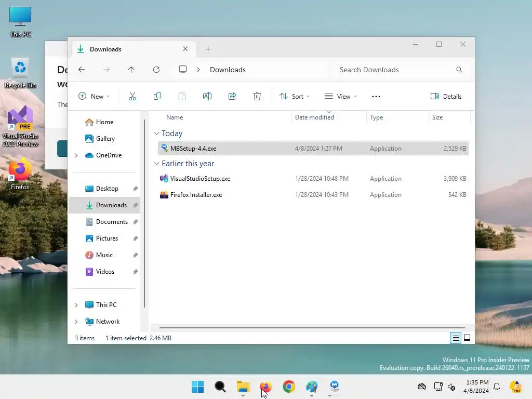Image resolution: width=532 pixels, height=399 pixels.
Task: Switch to the details list view in the status bar
Action: pyautogui.click(x=456, y=338)
